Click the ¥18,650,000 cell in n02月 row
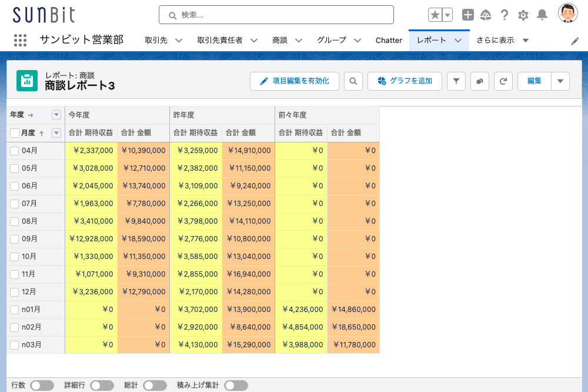 tap(353, 327)
